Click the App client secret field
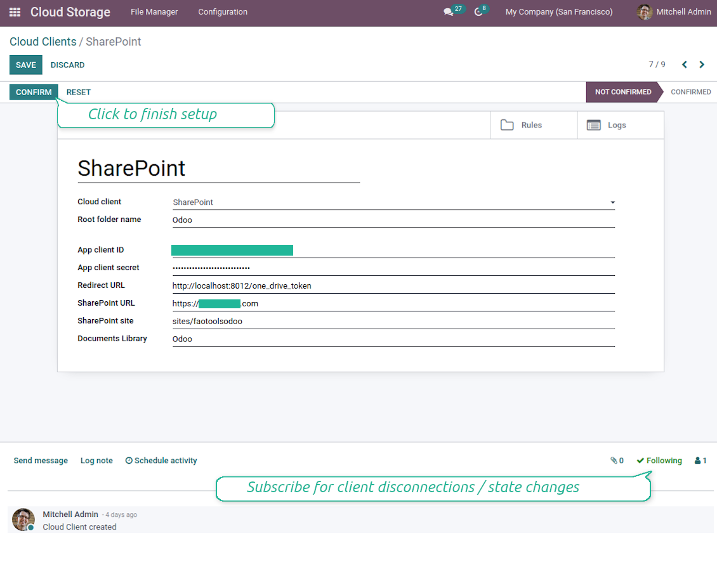Screen dimensions: 717x588 (x=393, y=268)
